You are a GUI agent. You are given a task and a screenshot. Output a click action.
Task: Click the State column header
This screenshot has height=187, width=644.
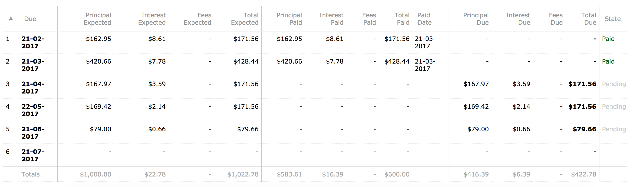pos(613,19)
